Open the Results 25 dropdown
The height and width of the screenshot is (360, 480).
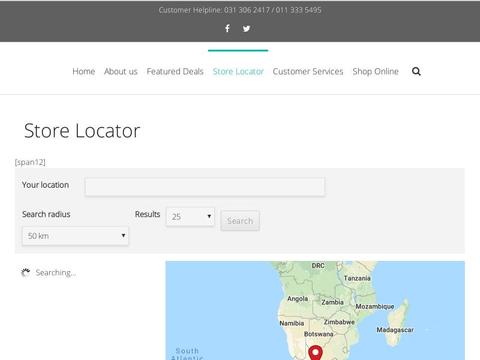pyautogui.click(x=190, y=217)
